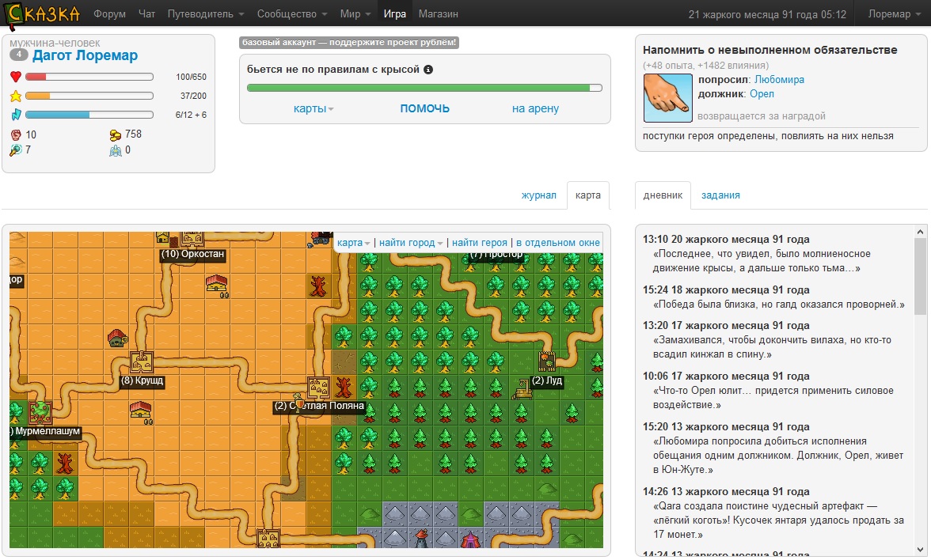Switch to the задания tab
This screenshot has width=931, height=560.
pyautogui.click(x=720, y=195)
